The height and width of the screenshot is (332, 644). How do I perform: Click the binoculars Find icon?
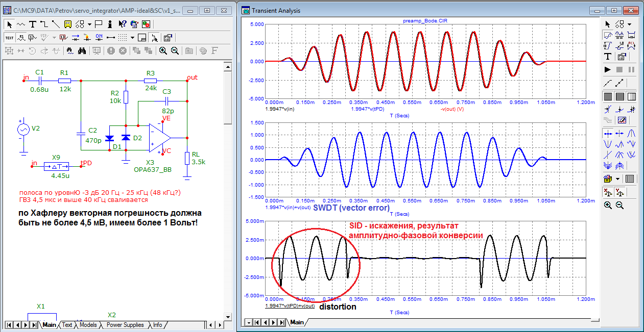pos(82,50)
